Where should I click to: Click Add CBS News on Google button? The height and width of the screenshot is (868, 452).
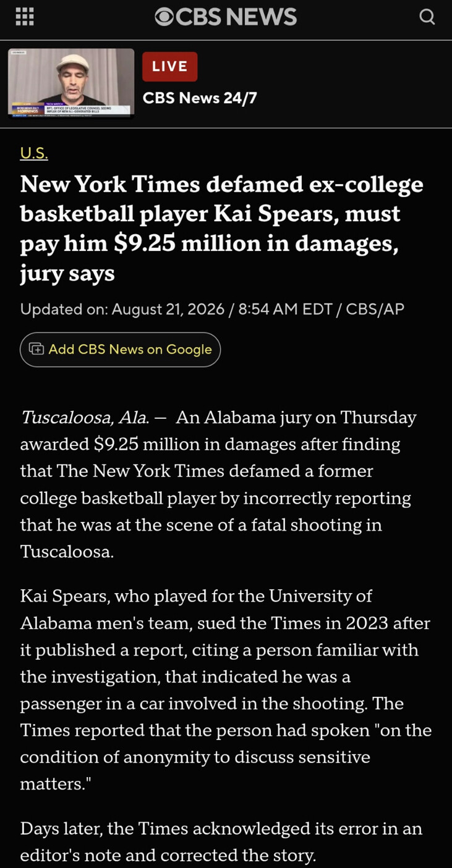pyautogui.click(x=121, y=350)
